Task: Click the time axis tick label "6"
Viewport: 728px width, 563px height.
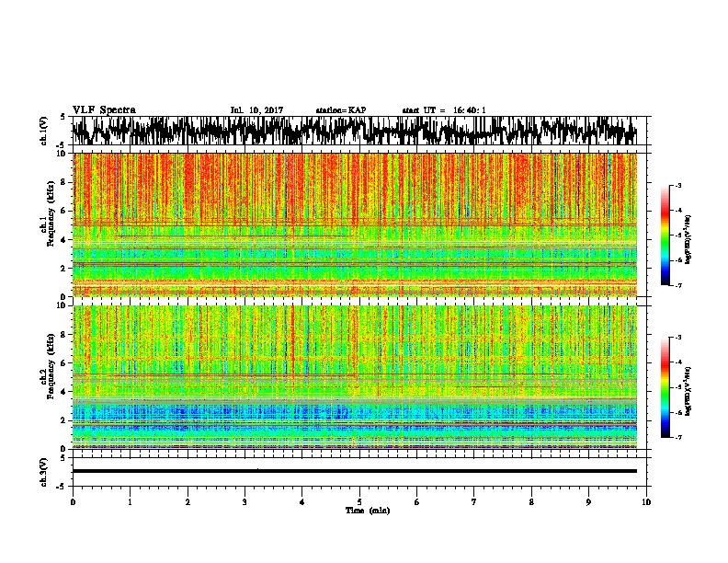Action: click(x=417, y=502)
